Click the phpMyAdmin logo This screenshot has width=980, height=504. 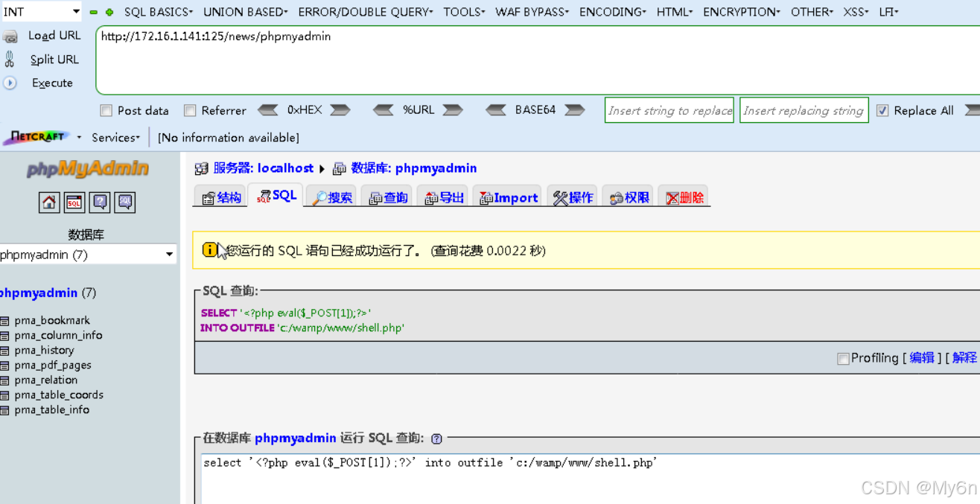[x=88, y=168]
